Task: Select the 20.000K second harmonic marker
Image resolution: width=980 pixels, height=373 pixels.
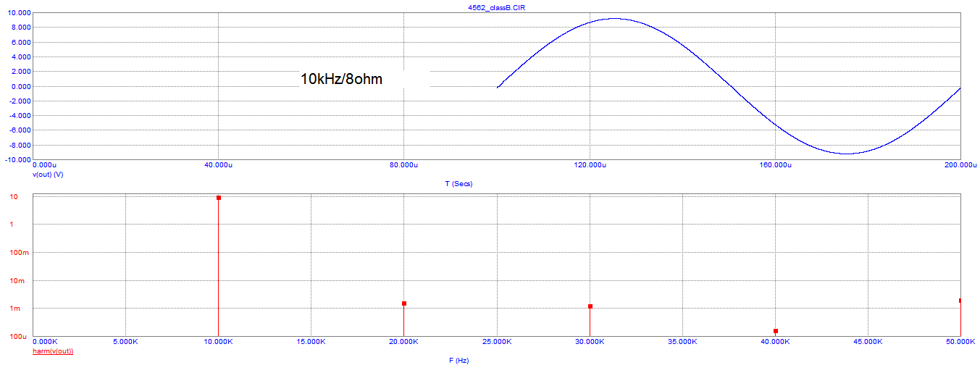Action: point(404,303)
